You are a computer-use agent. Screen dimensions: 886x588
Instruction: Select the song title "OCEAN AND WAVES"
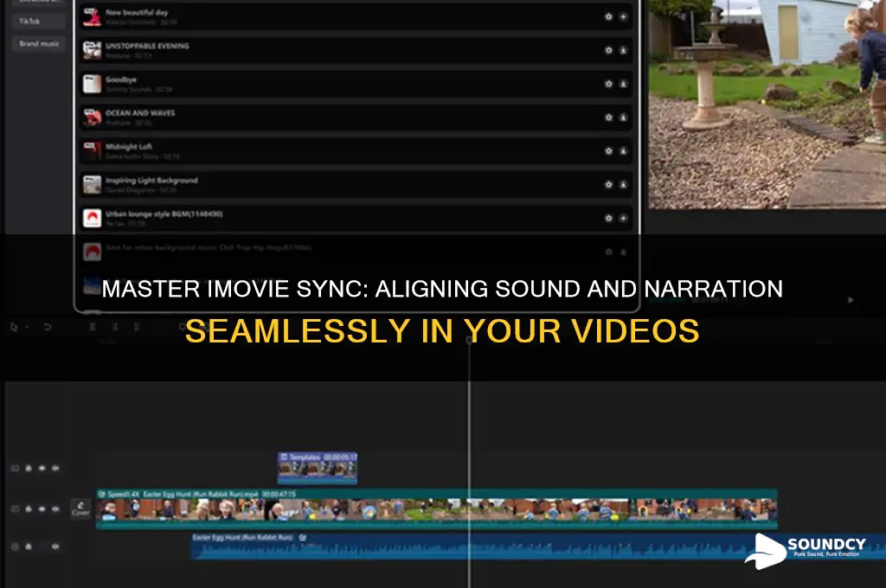coord(140,113)
